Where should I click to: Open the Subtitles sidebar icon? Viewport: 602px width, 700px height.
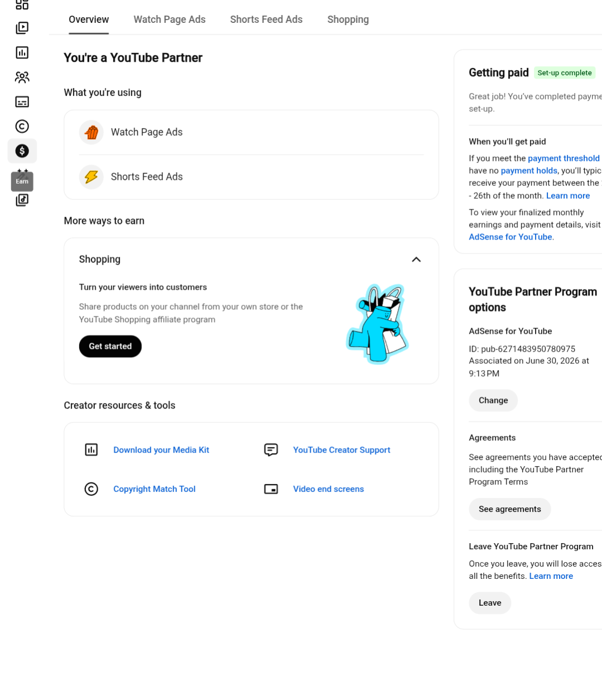(22, 102)
